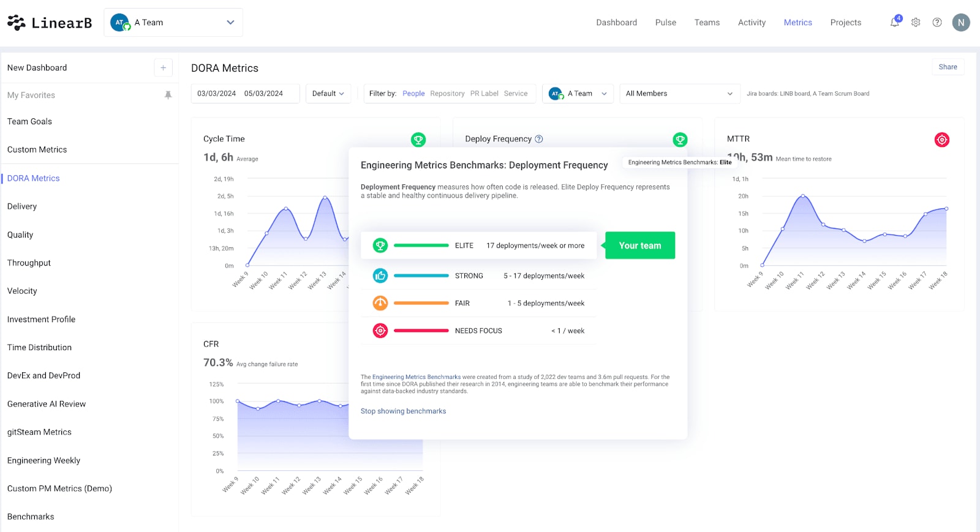Select DORA Metrics in sidebar
The image size is (980, 532).
(x=34, y=178)
